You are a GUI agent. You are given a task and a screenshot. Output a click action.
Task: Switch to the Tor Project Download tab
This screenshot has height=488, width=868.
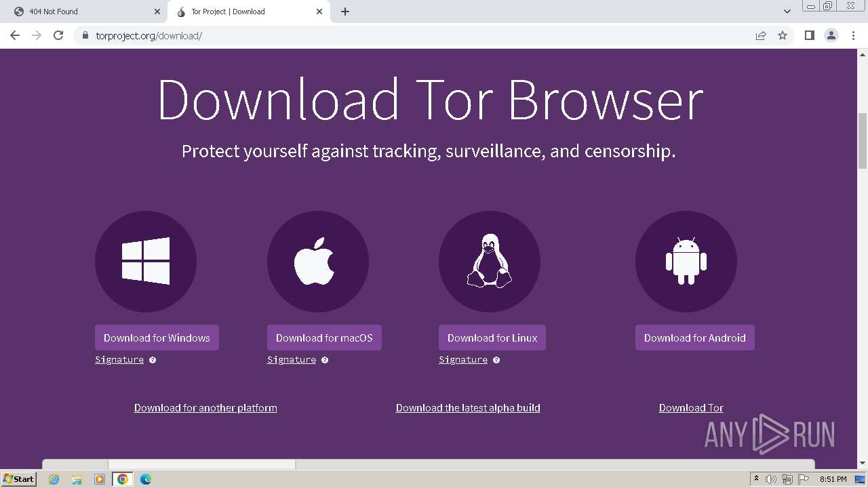pos(250,12)
